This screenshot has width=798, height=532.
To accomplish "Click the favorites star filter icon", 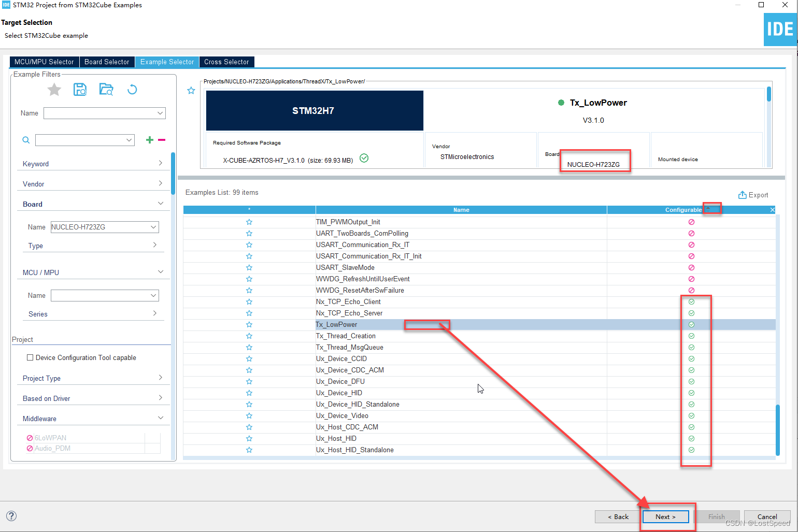I will (x=54, y=90).
